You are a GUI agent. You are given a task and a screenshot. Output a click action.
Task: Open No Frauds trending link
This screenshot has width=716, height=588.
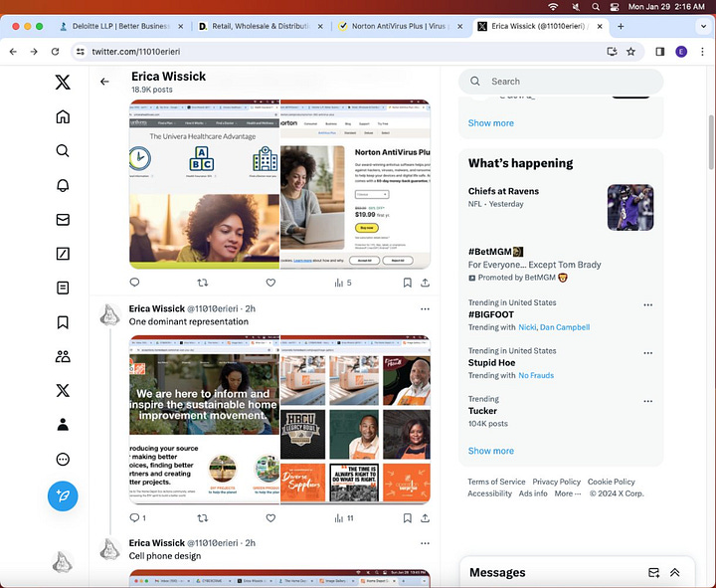point(536,375)
